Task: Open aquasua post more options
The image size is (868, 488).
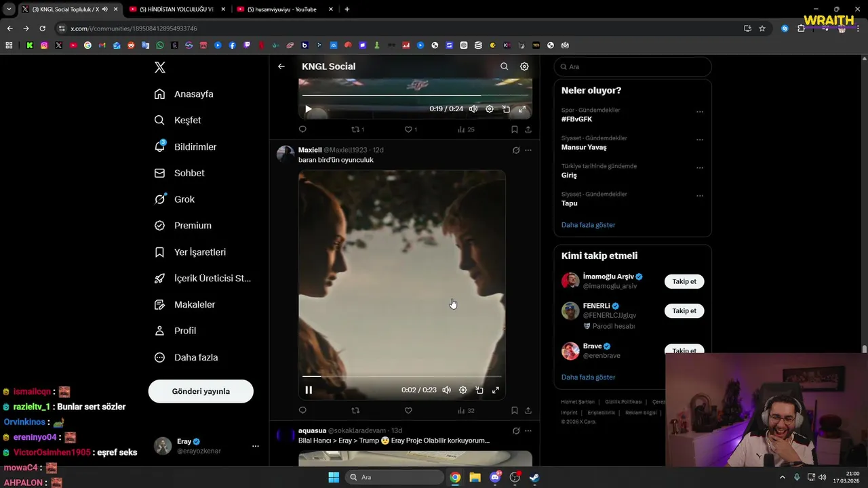Action: [528, 430]
